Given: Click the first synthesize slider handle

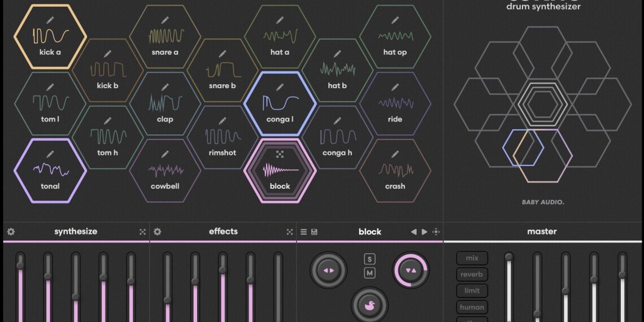Looking at the screenshot, I should click(20, 265).
